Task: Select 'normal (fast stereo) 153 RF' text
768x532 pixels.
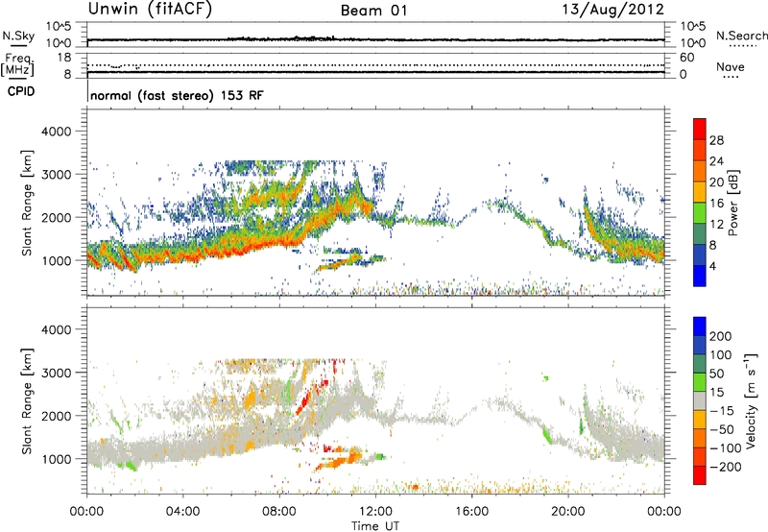Action: click(x=177, y=95)
